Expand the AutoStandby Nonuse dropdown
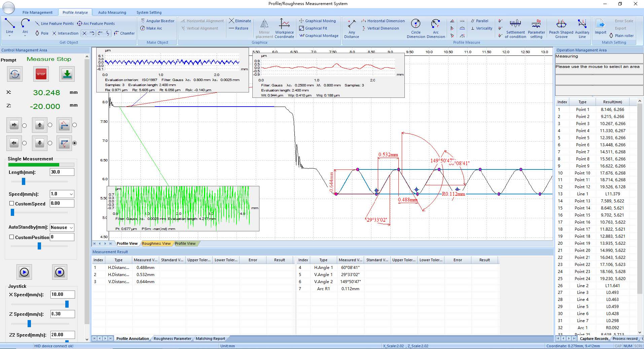The image size is (644, 349). (71, 228)
